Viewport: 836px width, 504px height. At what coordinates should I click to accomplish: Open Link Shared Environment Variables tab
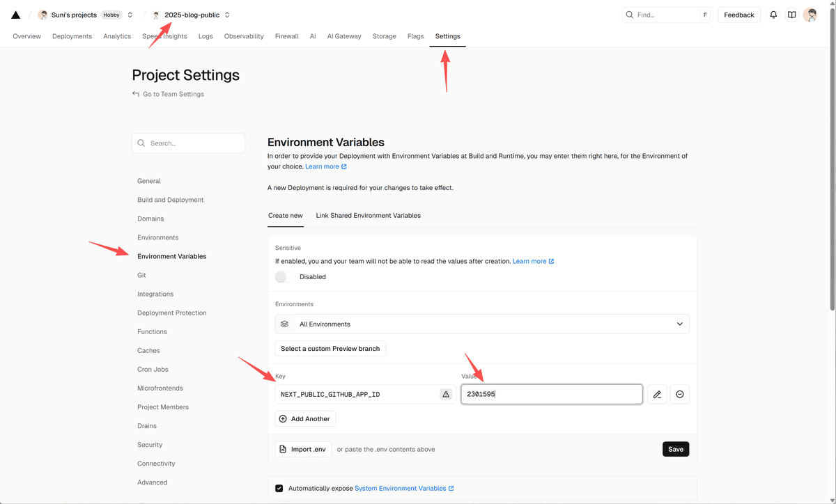[x=368, y=216]
